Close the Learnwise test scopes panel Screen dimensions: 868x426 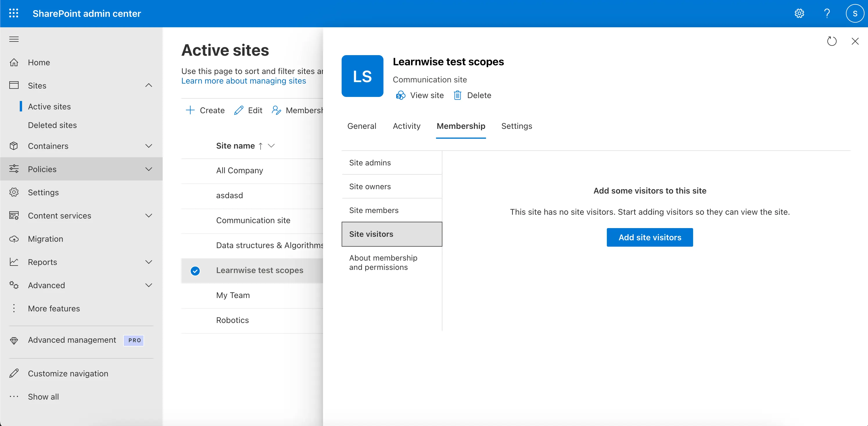click(x=855, y=41)
